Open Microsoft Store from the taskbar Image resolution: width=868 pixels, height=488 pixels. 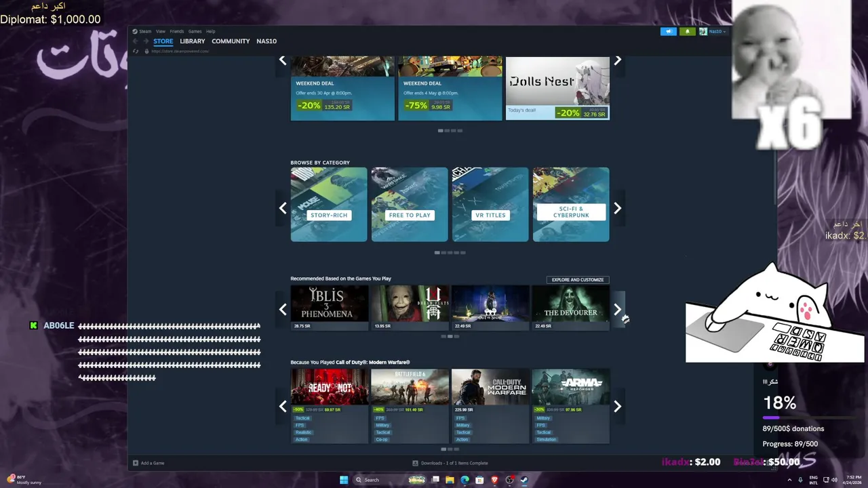pos(479,480)
